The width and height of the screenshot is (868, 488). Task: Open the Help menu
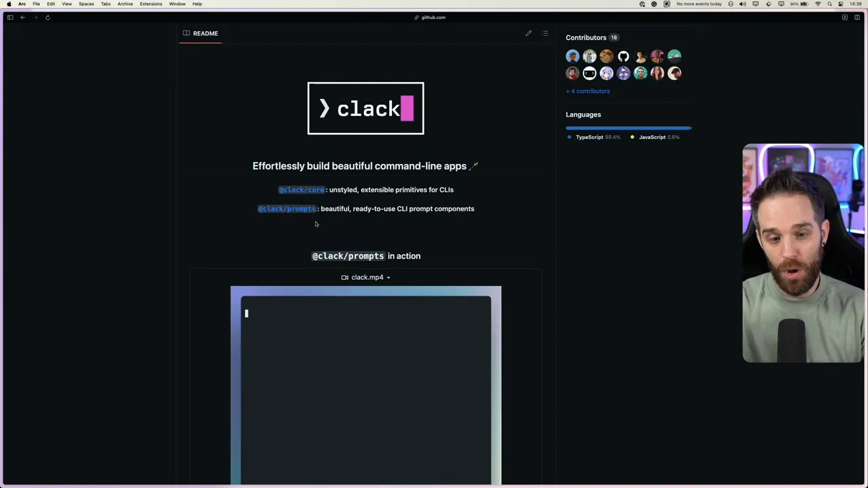pos(197,4)
